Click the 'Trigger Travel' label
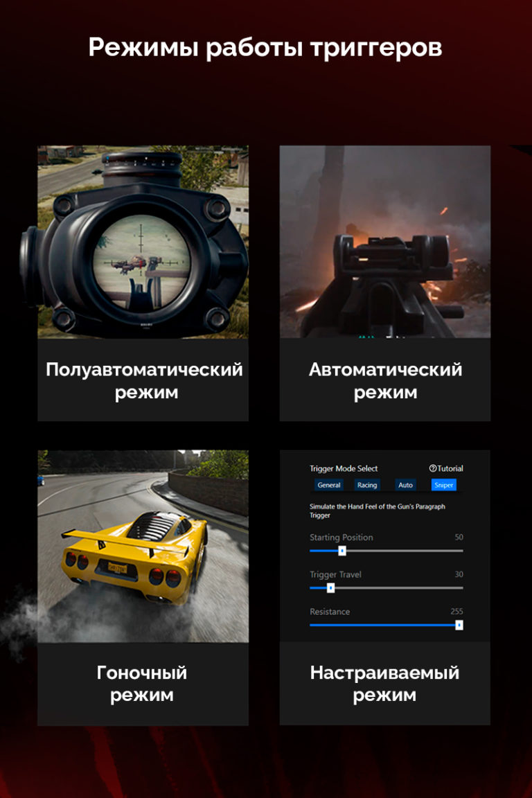 [335, 574]
